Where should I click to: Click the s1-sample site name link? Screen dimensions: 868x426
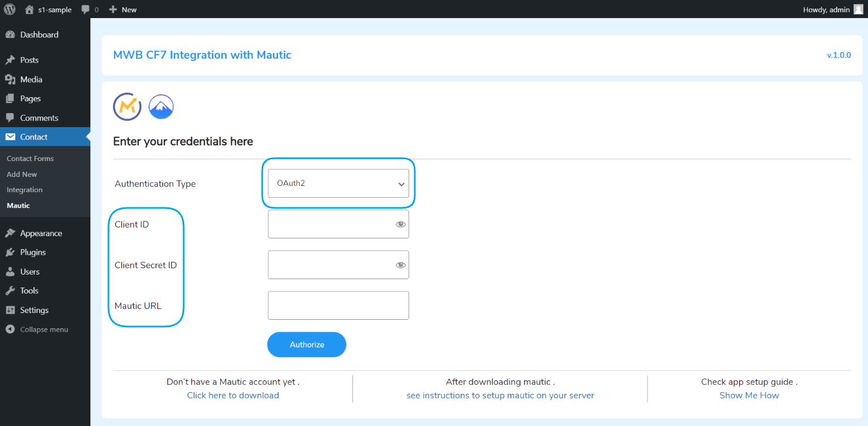tap(55, 10)
